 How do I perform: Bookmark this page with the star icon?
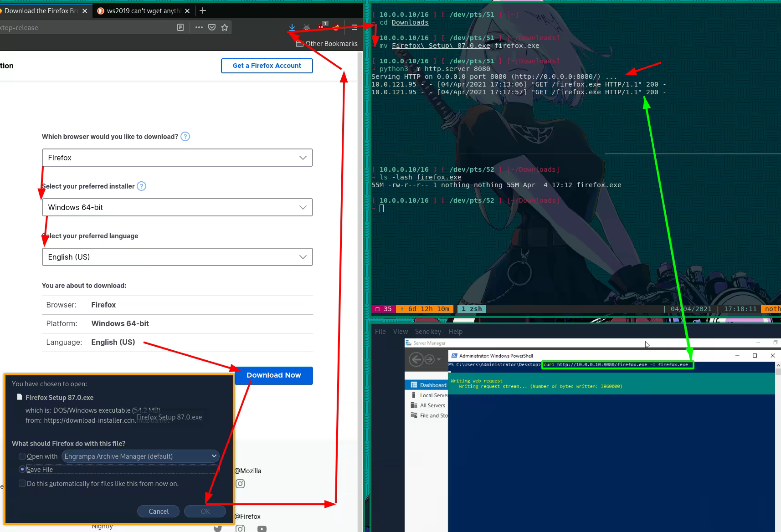point(225,27)
